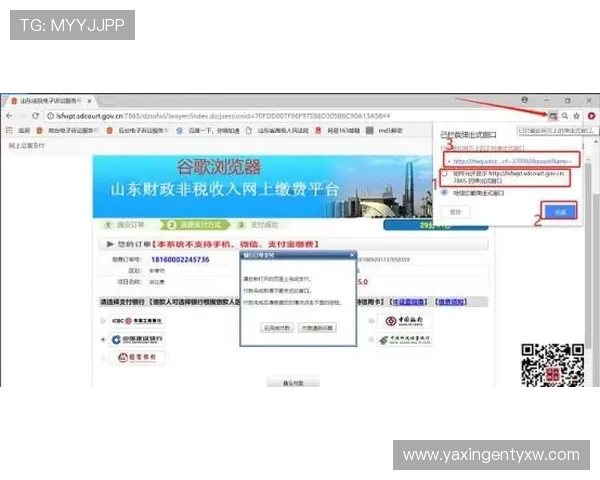Open the md5 bookmark

pyautogui.click(x=384, y=131)
